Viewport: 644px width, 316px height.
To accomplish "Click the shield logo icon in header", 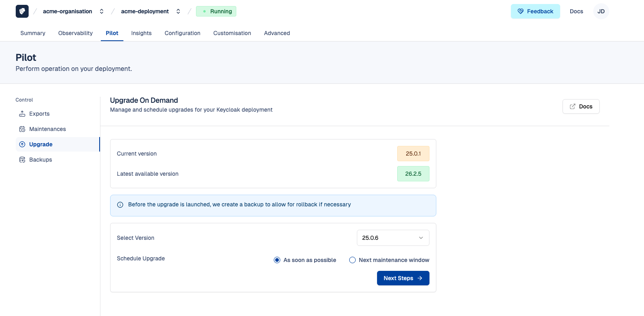I will tap(22, 11).
